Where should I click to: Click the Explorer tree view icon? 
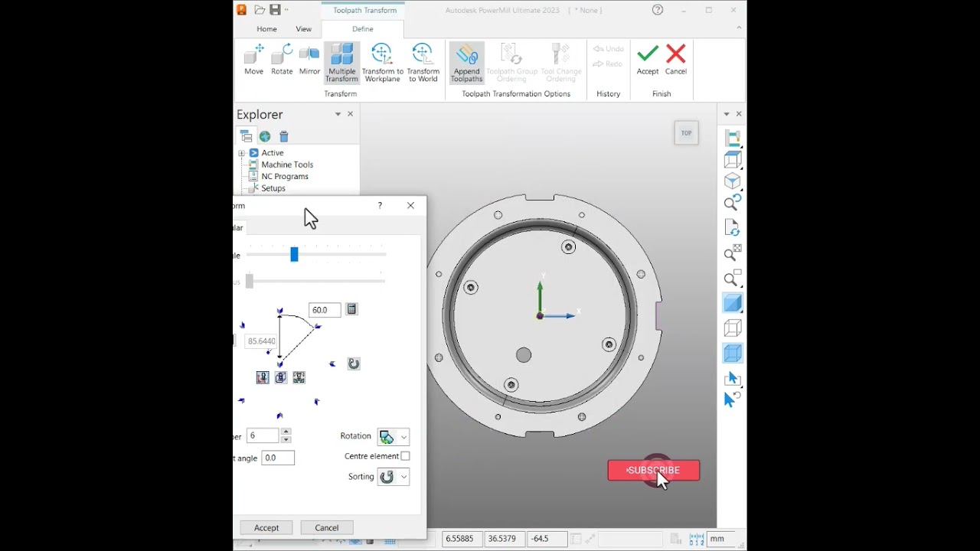(x=246, y=136)
